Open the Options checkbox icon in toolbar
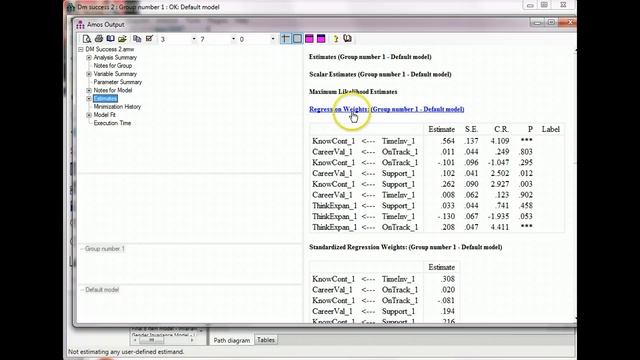 click(149, 39)
